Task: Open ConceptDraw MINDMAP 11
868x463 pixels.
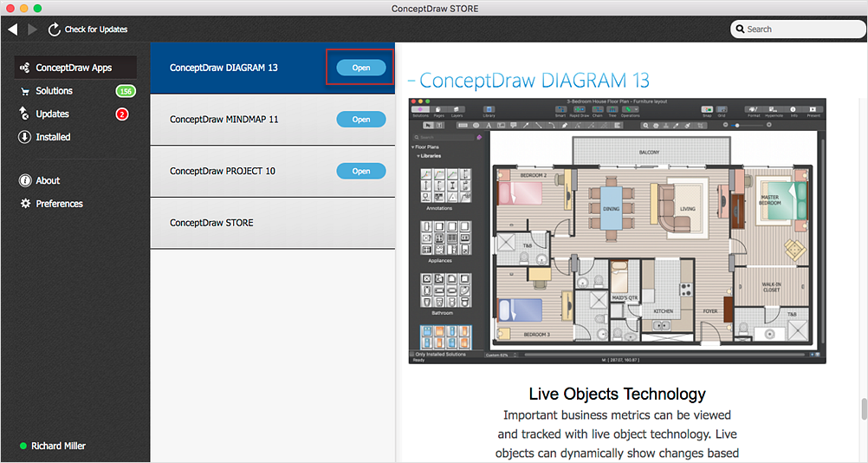Action: click(x=361, y=119)
